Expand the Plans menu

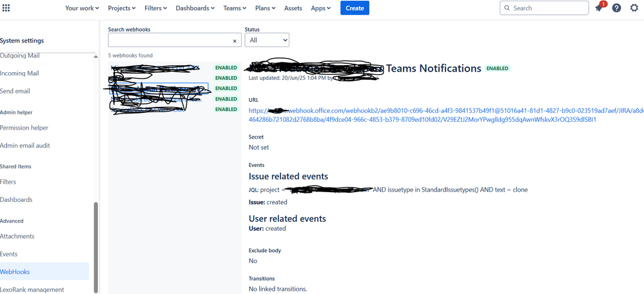pyautogui.click(x=266, y=8)
